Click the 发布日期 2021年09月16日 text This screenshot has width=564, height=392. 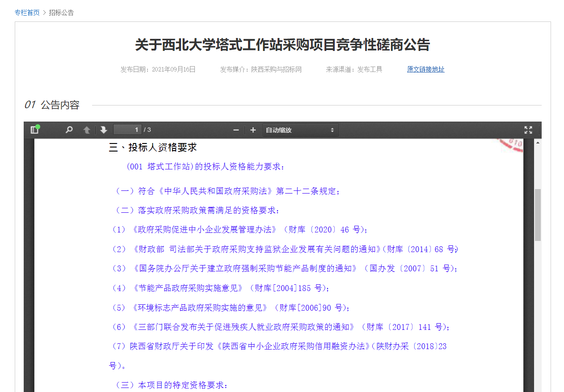point(158,69)
